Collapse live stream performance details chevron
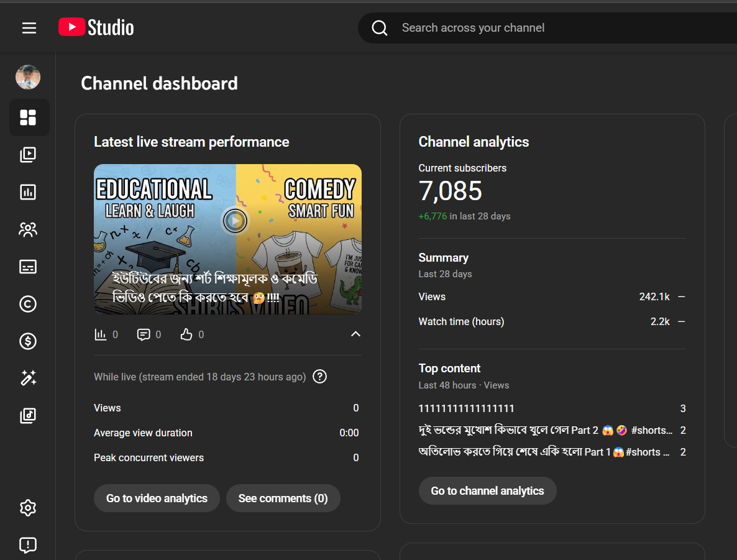Image resolution: width=737 pixels, height=560 pixels. click(x=355, y=334)
